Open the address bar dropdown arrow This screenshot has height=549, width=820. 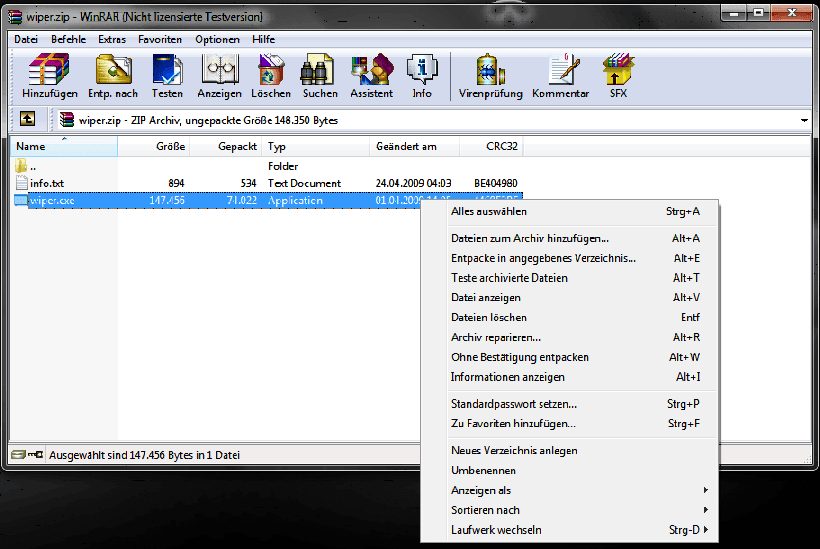[x=804, y=120]
